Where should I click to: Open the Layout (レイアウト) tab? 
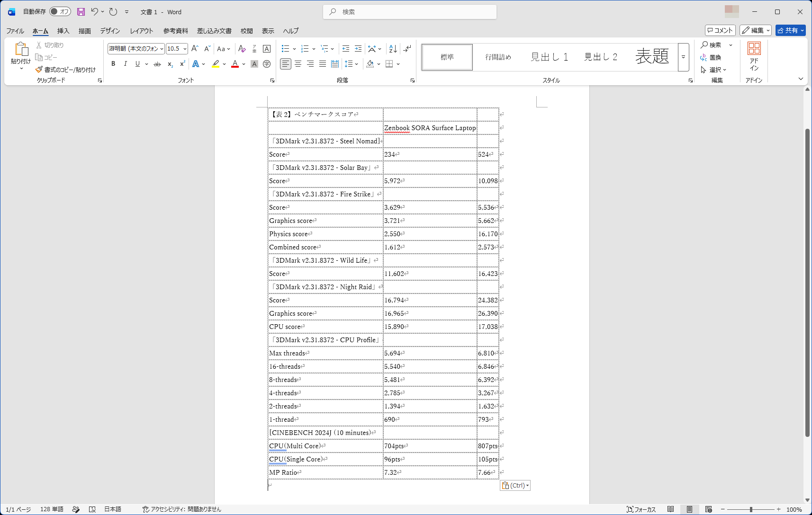(x=142, y=31)
